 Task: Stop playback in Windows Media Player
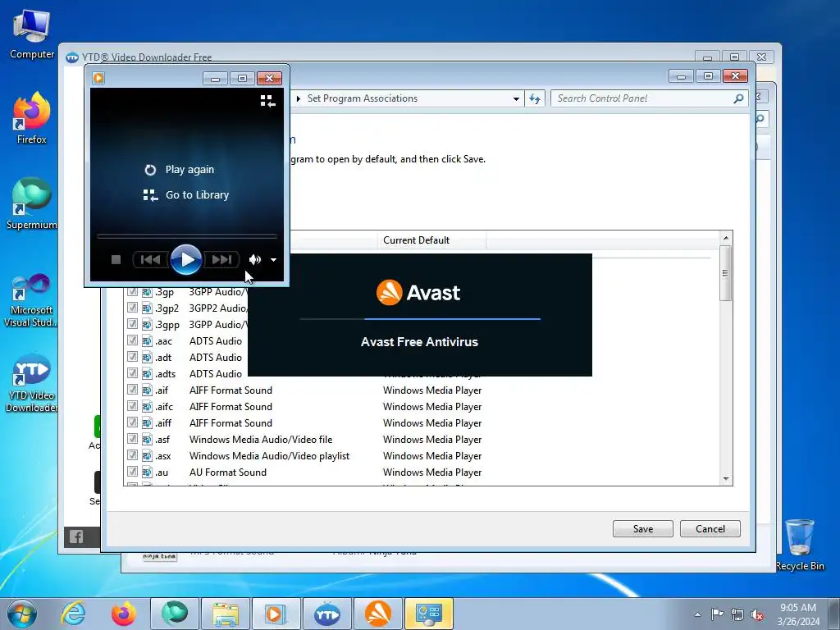[x=116, y=260]
